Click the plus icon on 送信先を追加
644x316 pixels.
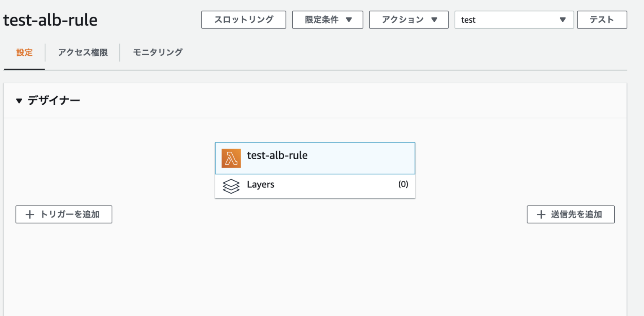(541, 214)
